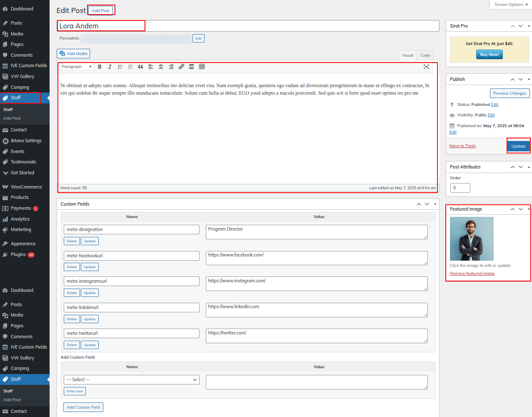Open WooCommerce in the sidebar menu
This screenshot has width=532, height=417.
26,187
